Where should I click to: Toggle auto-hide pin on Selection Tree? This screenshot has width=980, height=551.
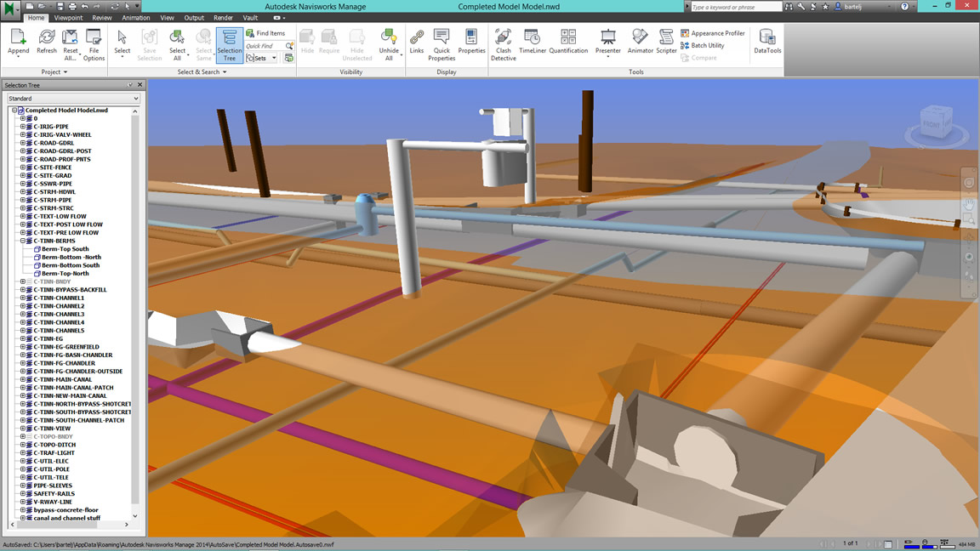tap(130, 85)
